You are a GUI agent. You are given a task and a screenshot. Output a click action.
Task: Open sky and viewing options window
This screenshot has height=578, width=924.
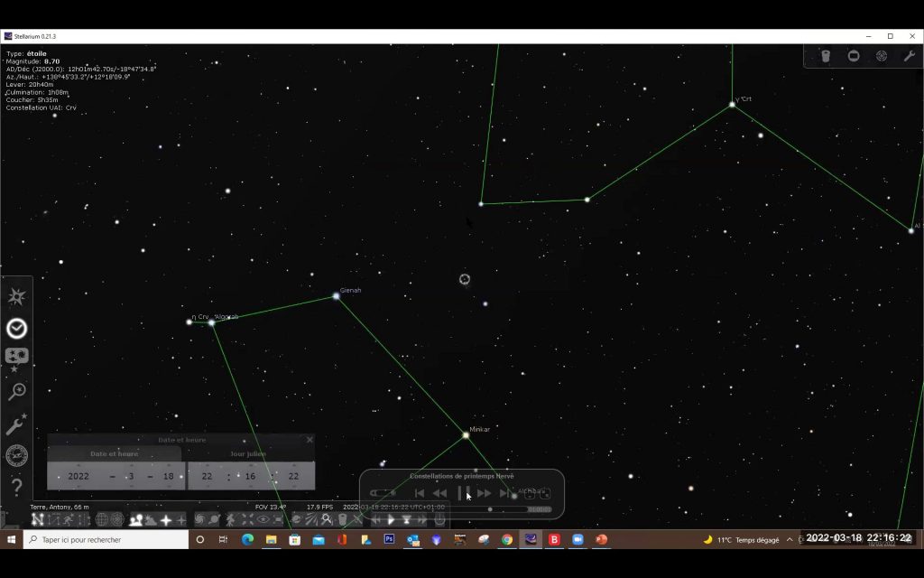click(x=16, y=359)
